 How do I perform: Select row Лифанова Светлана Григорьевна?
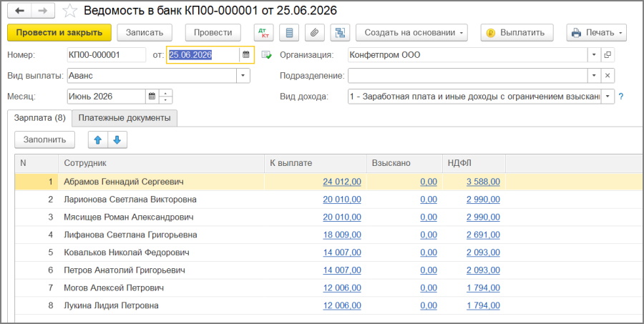(328, 235)
